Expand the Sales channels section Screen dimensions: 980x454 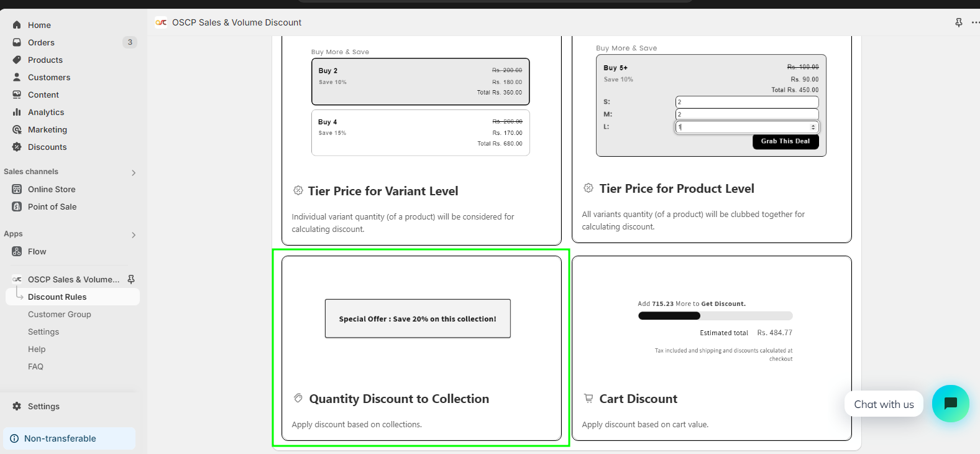tap(134, 172)
